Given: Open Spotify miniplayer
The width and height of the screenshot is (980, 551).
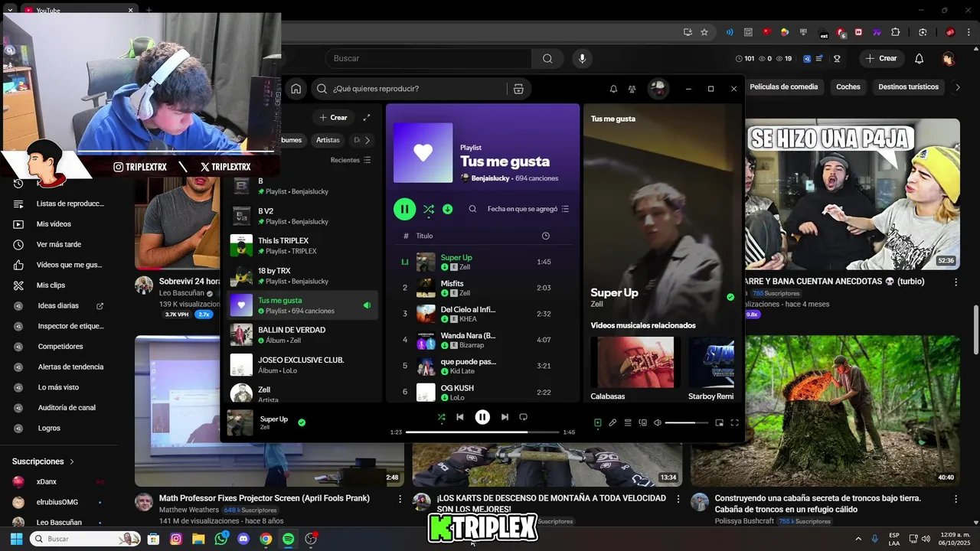Looking at the screenshot, I should (719, 422).
